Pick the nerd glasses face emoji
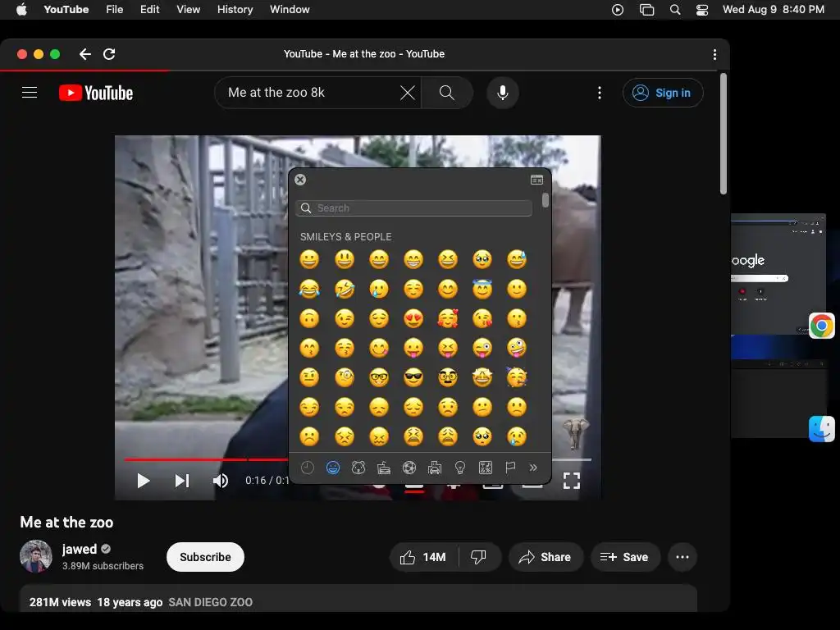 click(379, 377)
